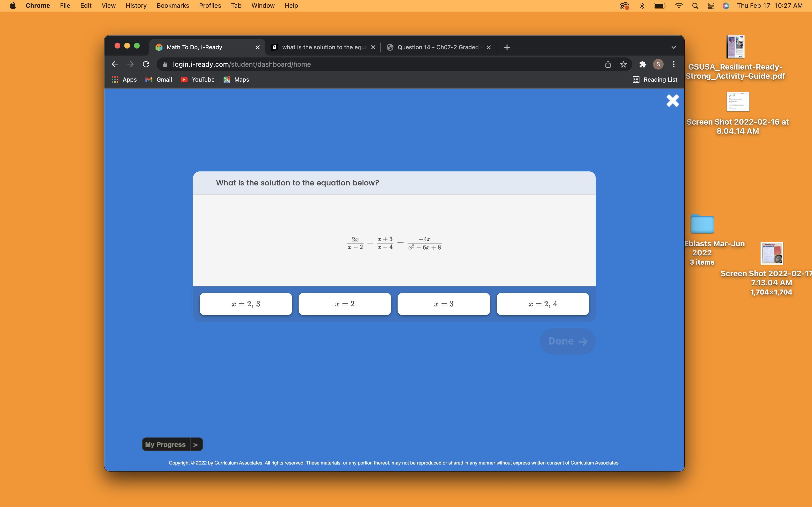Viewport: 812px width, 507px height.
Task: Open the Chrome extensions puzzle icon
Action: point(642,64)
